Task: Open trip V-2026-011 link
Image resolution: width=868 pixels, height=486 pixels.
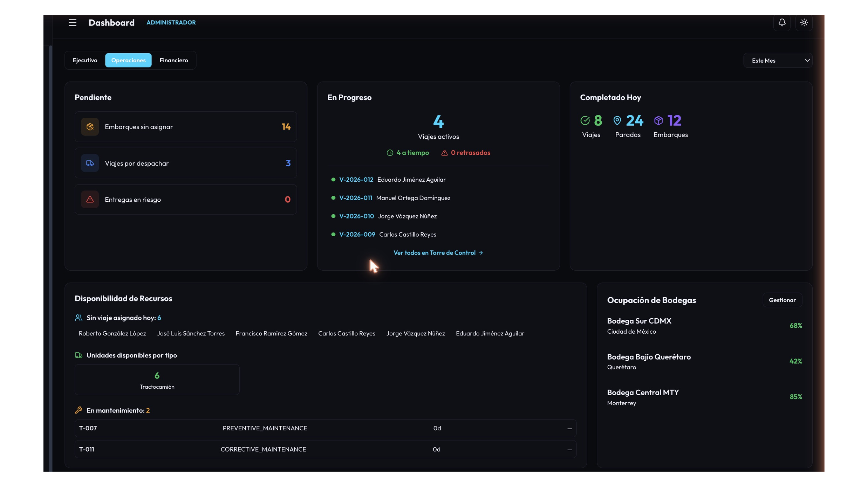Action: point(355,198)
